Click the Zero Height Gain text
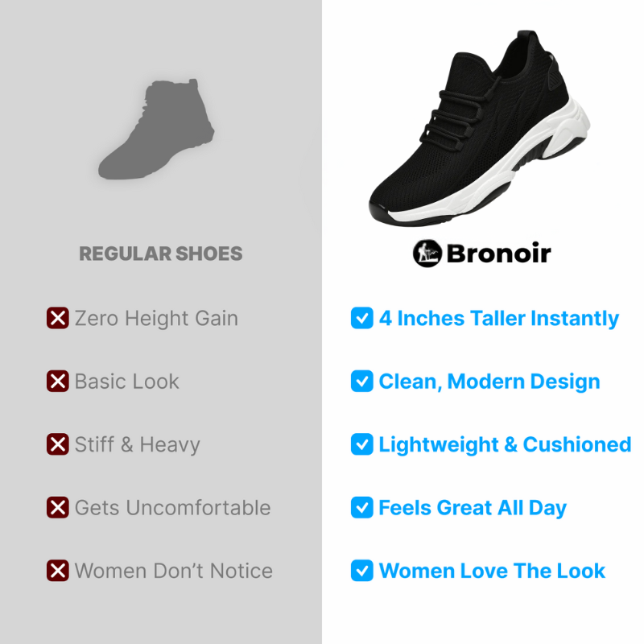 point(156,318)
